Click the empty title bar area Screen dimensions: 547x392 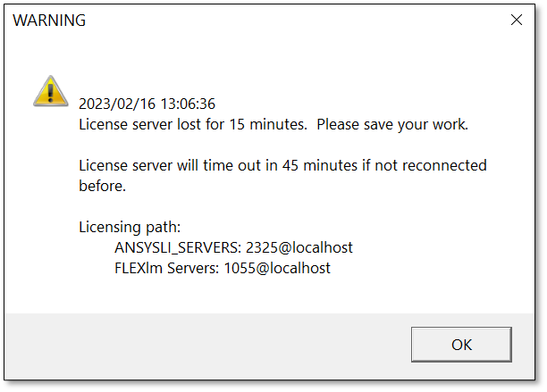click(x=297, y=21)
